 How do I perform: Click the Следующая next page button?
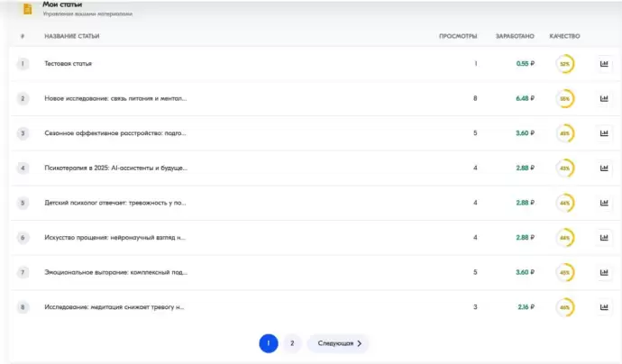(x=338, y=343)
